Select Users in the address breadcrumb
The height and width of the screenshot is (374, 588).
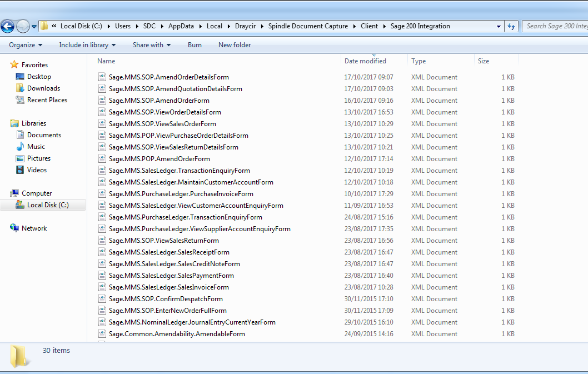tap(123, 26)
